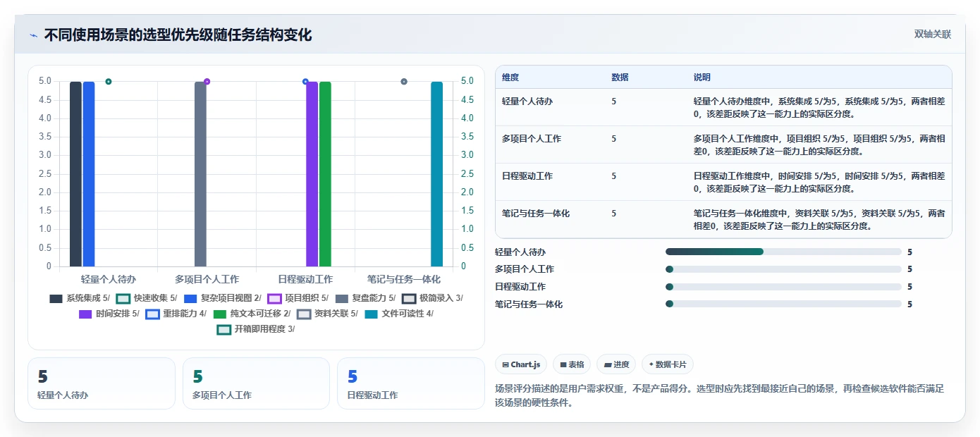Viewport: 980px width, 437px height.
Task: Click the lightning icon beside the panel title
Action: [33, 35]
